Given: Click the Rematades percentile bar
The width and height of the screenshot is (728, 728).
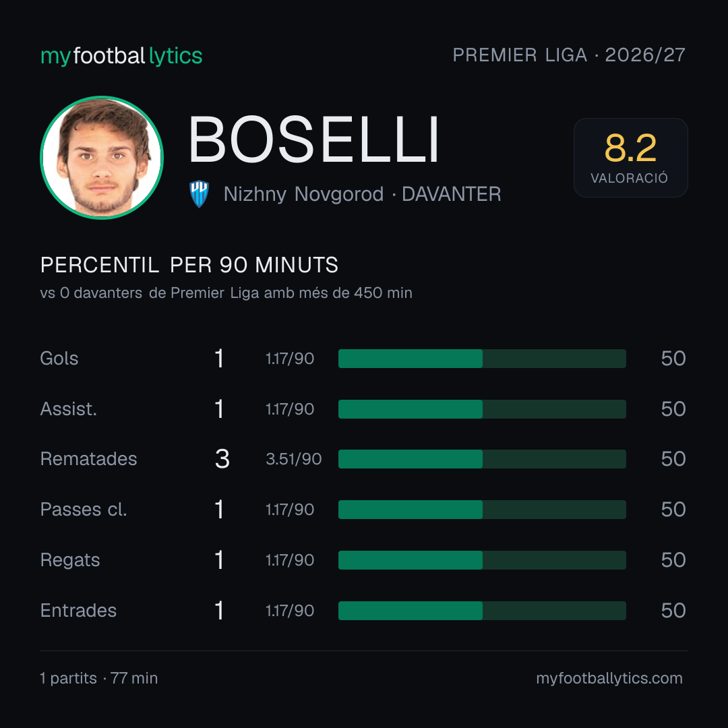Looking at the screenshot, I should click(x=482, y=459).
